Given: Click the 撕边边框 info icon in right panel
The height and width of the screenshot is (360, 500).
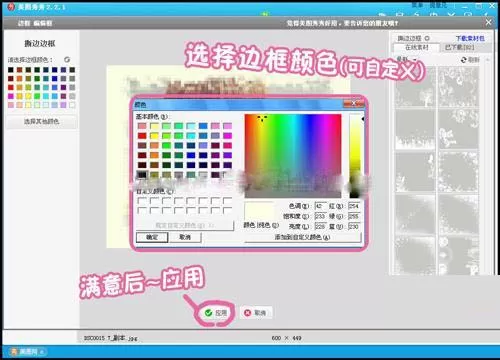Looking at the screenshot, I should pos(427,38).
